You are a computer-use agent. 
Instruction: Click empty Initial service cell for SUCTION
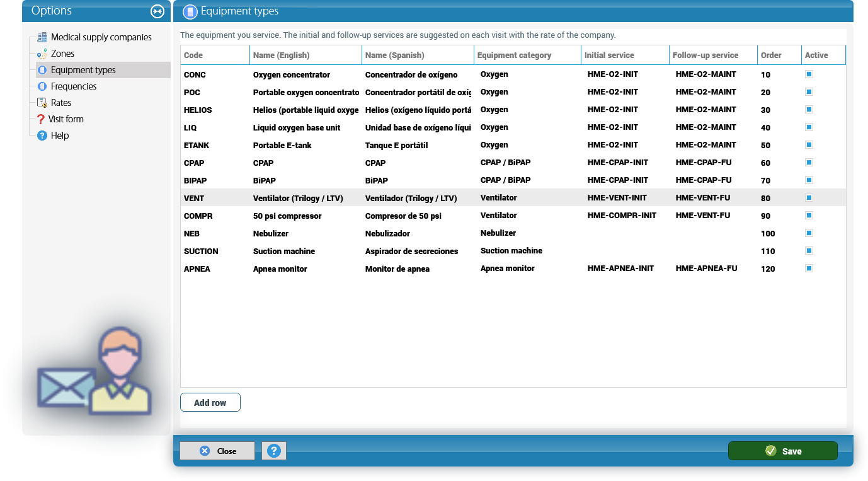click(625, 251)
